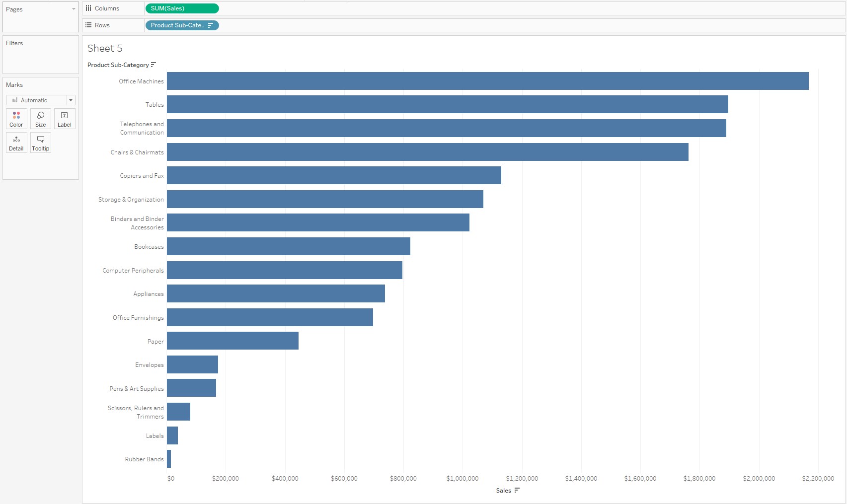The image size is (847, 504).
Task: Select the Chairs & Chairmats bar
Action: point(428,152)
